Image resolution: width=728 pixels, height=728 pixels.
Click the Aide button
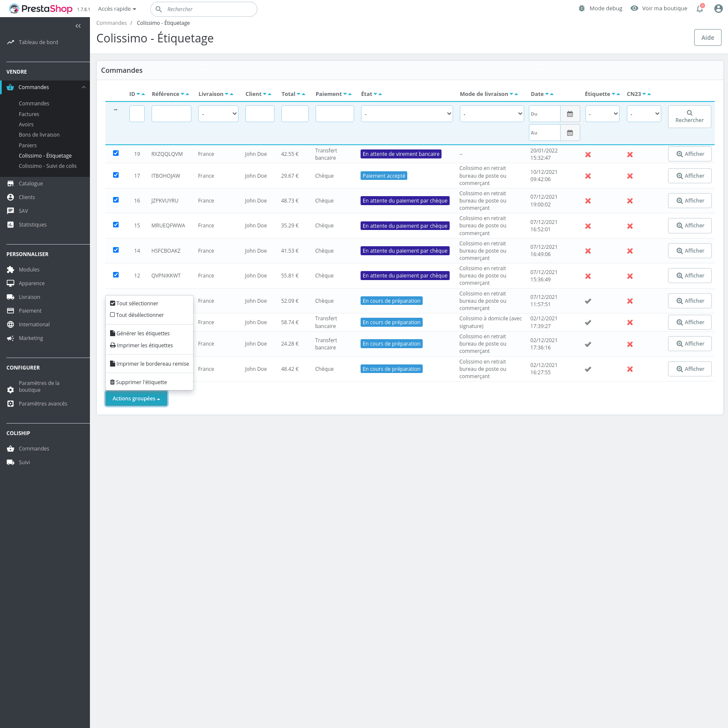pos(707,38)
